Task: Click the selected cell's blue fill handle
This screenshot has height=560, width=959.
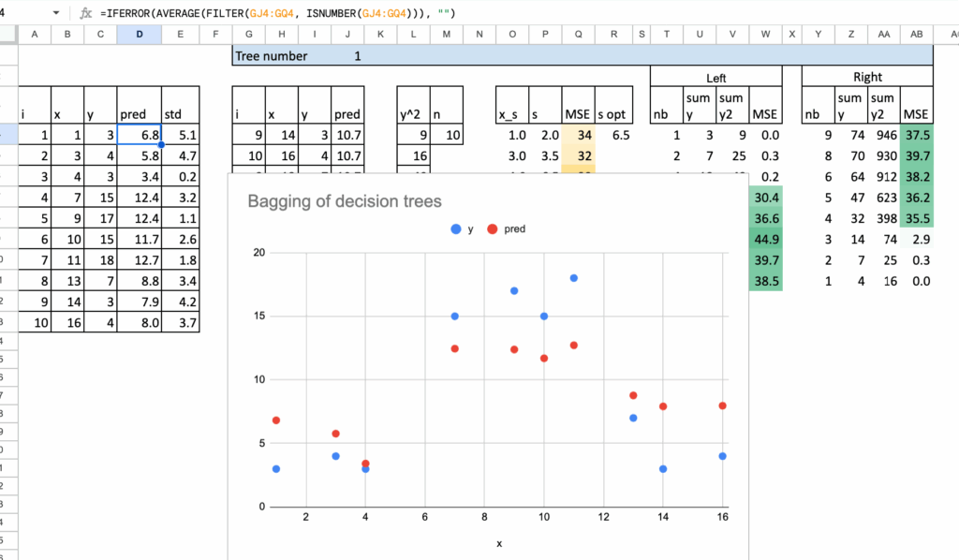Action: click(161, 145)
